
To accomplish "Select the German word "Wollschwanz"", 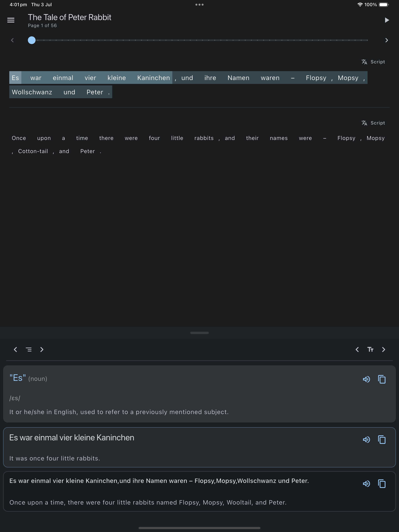I will coord(32,92).
